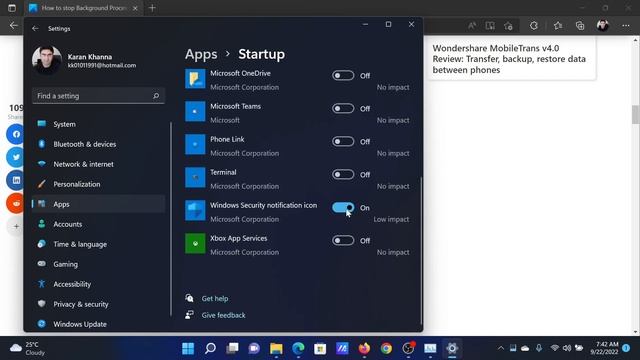
Task: Open Edge collections icon
Action: click(580, 26)
